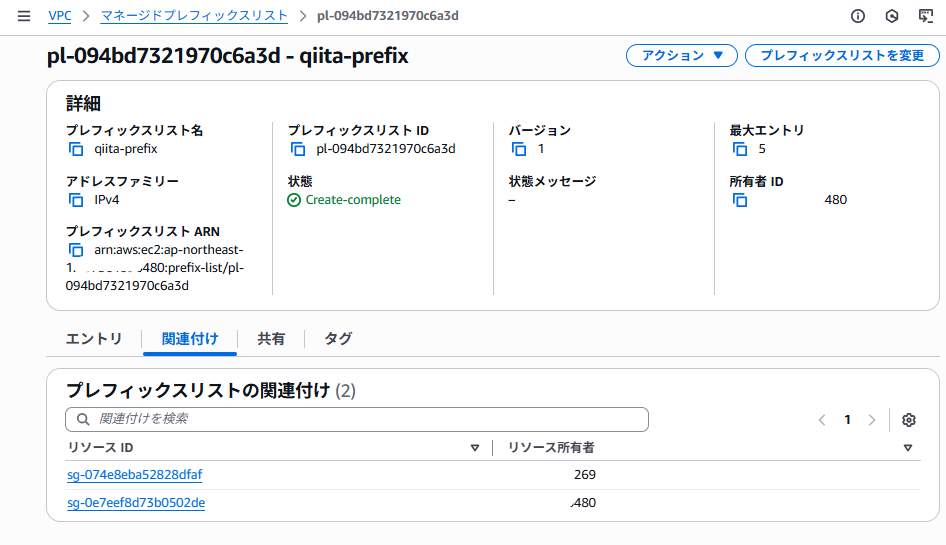Sort by リソース所有者 column arrow
Viewport: 946px width, 545px height.
point(908,448)
